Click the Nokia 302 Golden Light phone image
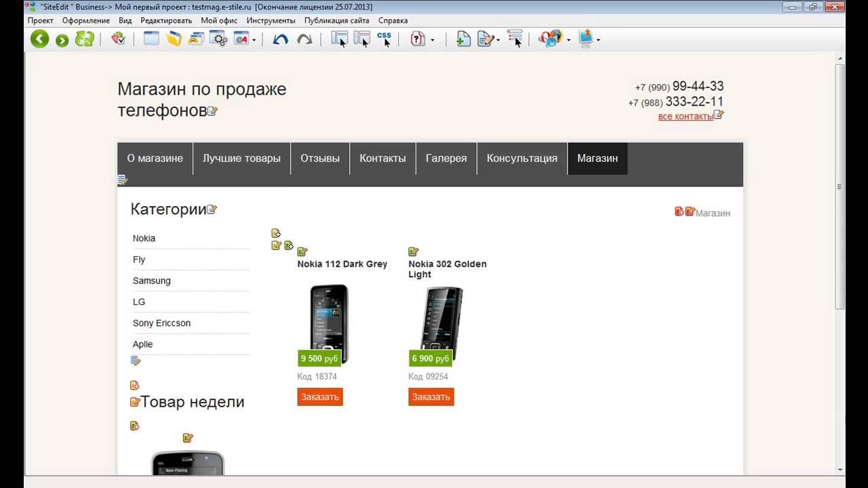Screen dimensions: 868x488 pyautogui.click(x=441, y=322)
